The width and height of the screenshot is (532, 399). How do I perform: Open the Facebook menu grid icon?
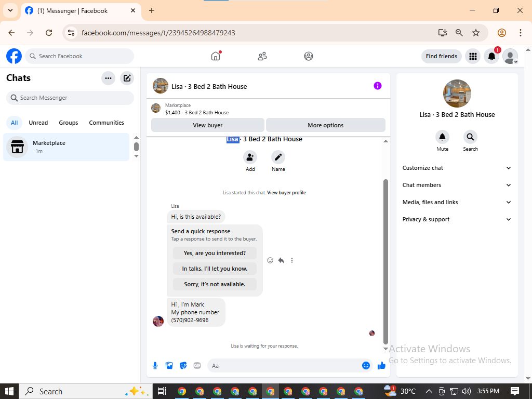tap(473, 56)
